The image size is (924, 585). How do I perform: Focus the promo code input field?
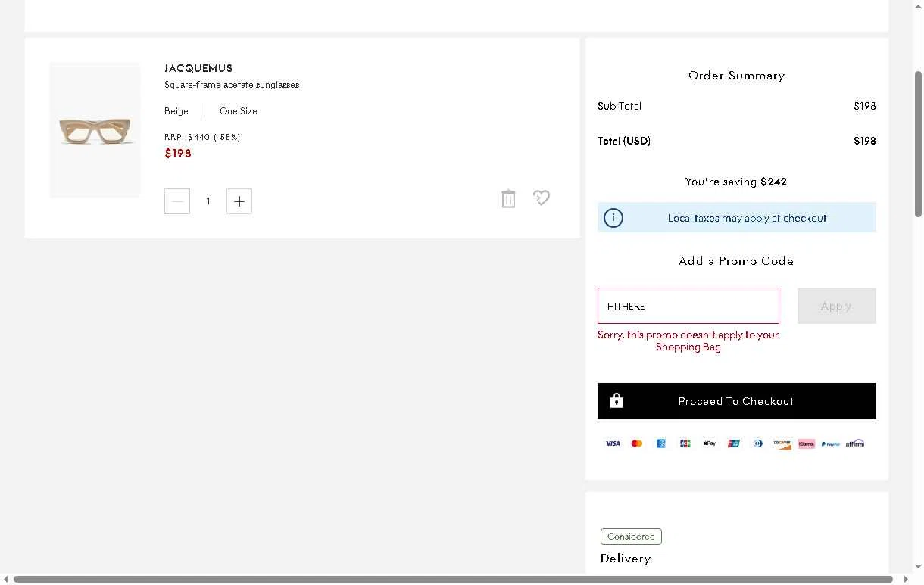(688, 306)
